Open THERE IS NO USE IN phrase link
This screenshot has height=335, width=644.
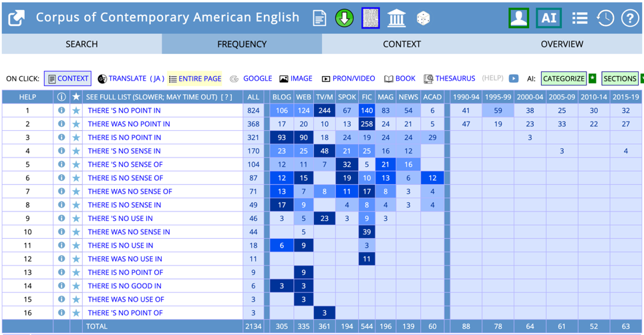tap(120, 245)
